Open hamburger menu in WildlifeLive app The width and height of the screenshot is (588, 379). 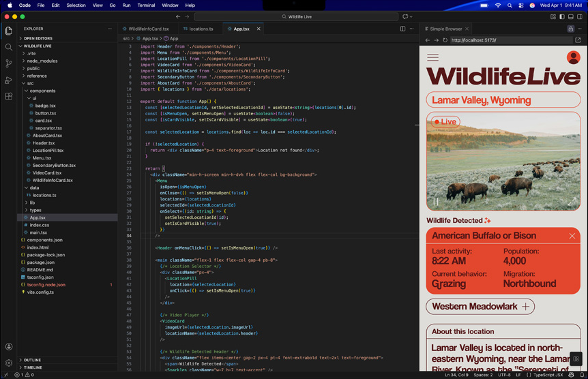tap(432, 58)
